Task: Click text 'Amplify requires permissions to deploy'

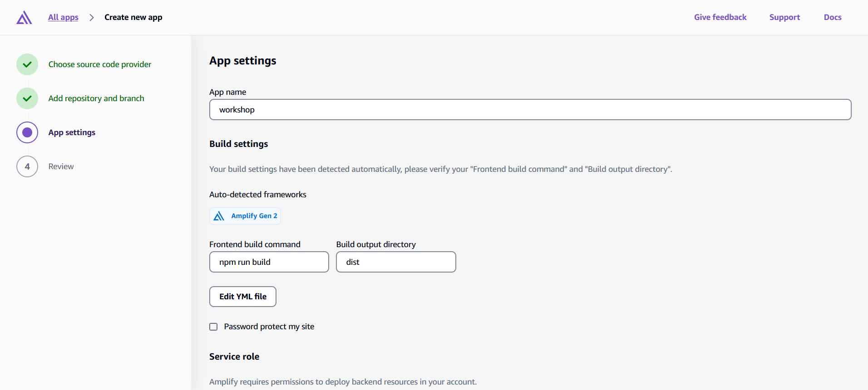Action: point(343,382)
